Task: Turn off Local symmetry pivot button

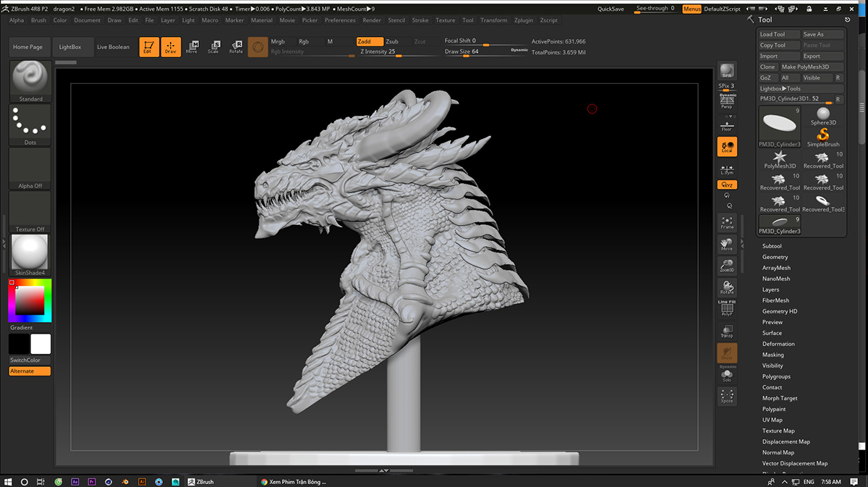Action: (x=727, y=147)
